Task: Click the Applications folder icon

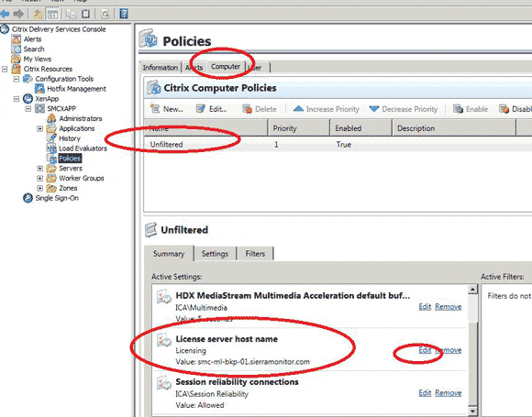Action: click(x=51, y=128)
